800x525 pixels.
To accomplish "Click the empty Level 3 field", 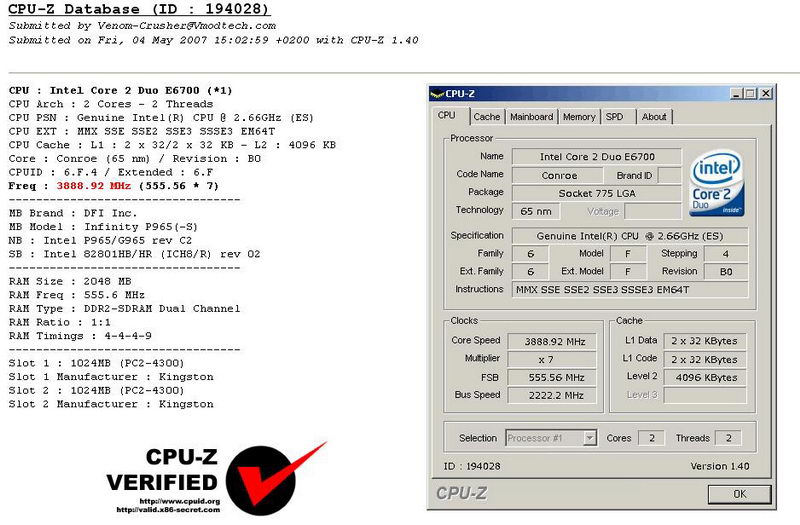I will pos(705,395).
